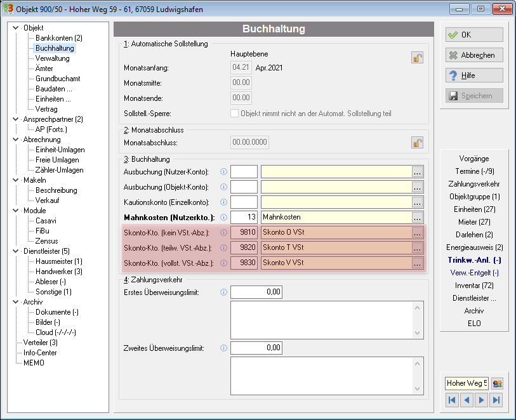Go to next object record

482,400
